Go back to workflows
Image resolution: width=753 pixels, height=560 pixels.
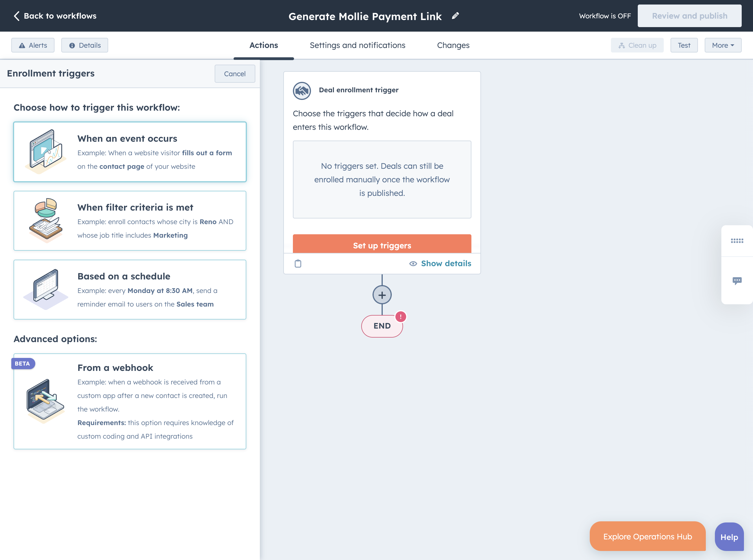55,16
